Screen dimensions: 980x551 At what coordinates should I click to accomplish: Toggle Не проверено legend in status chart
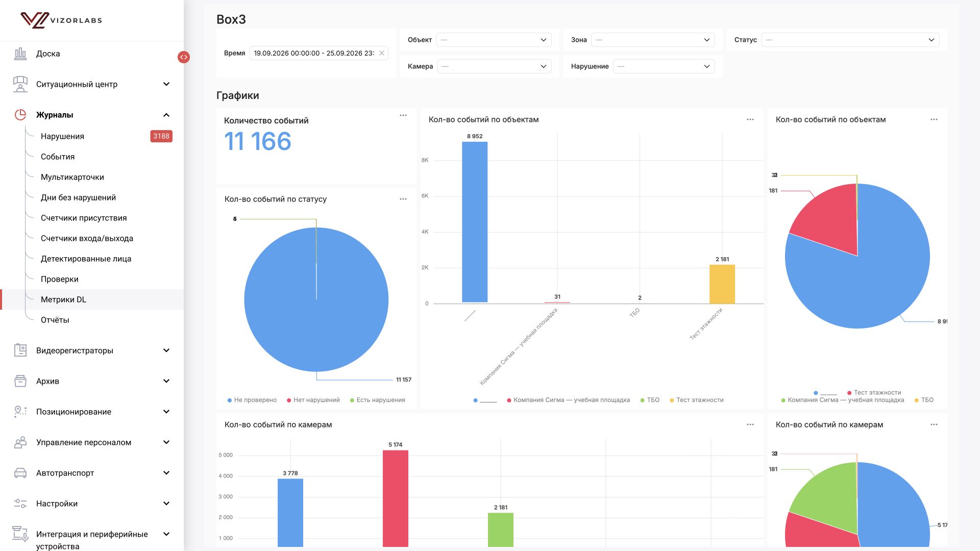(252, 400)
